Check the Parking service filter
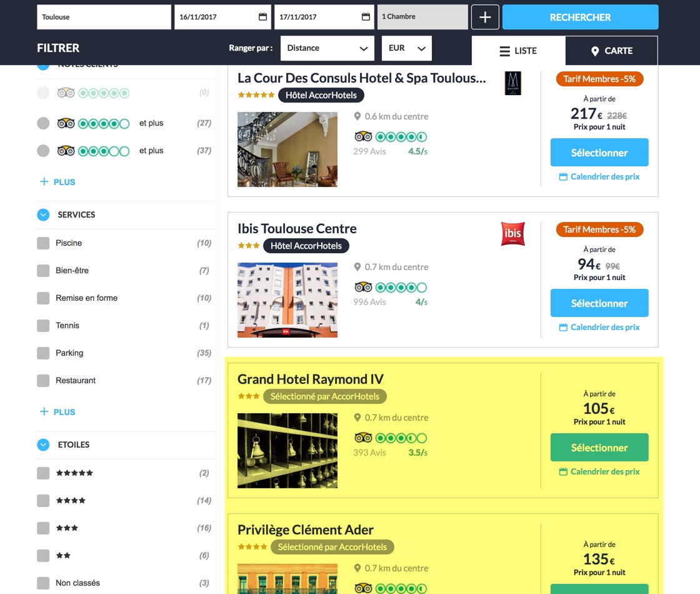 43,353
